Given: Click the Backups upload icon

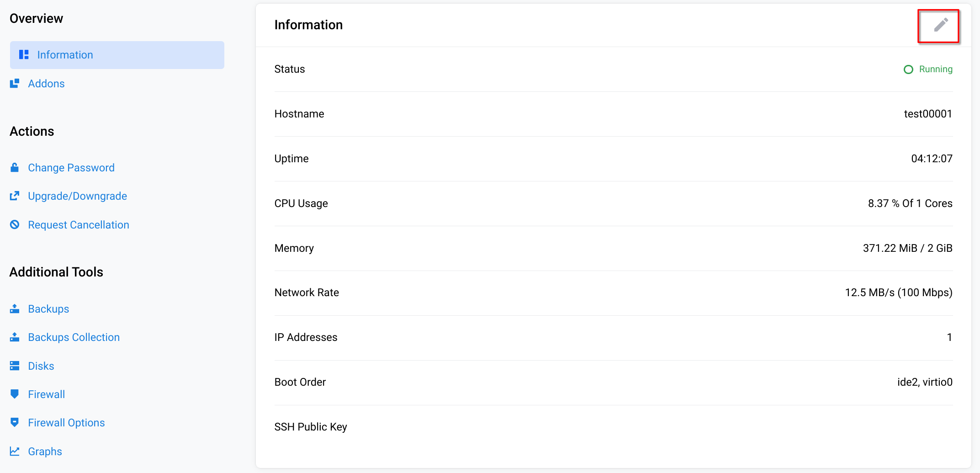Looking at the screenshot, I should 15,309.
